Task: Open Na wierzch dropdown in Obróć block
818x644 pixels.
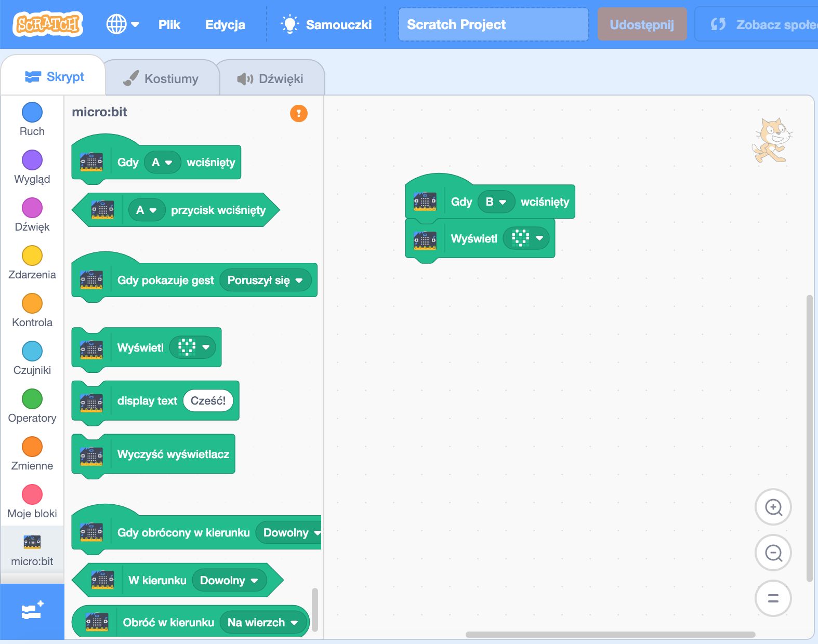Action: click(x=263, y=622)
